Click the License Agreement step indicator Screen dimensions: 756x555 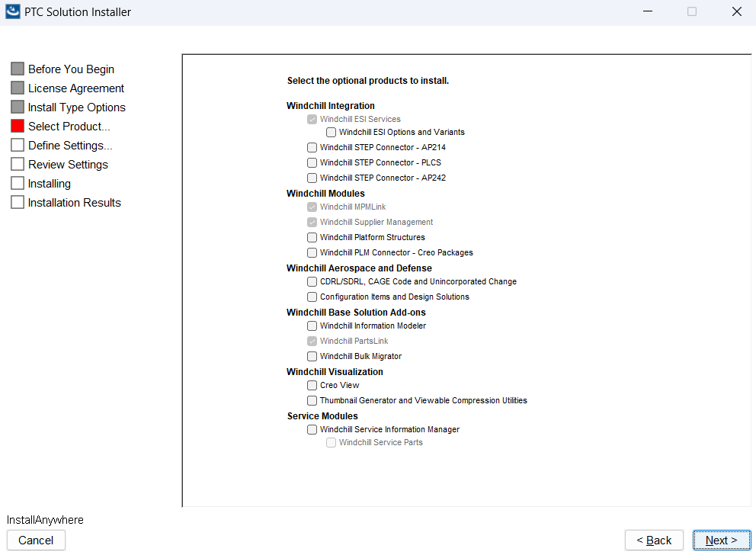18,88
